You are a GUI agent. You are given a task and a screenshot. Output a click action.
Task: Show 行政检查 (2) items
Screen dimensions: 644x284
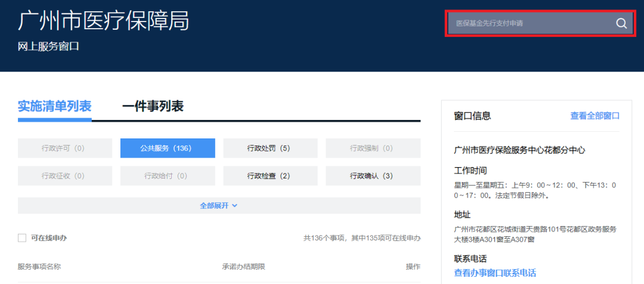[270, 175]
